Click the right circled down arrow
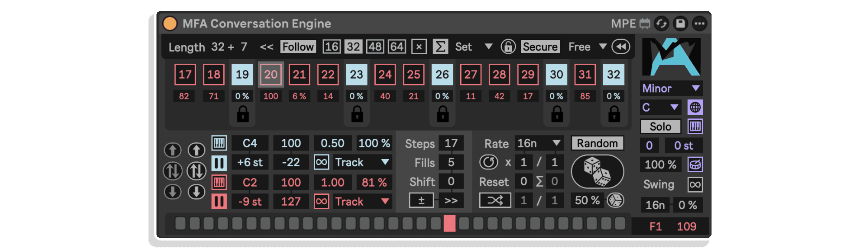 click(x=197, y=192)
